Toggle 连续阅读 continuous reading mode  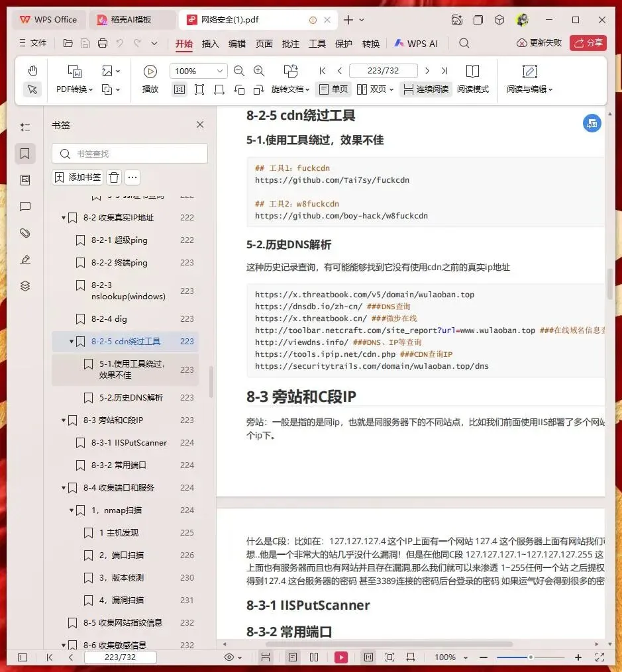point(426,89)
